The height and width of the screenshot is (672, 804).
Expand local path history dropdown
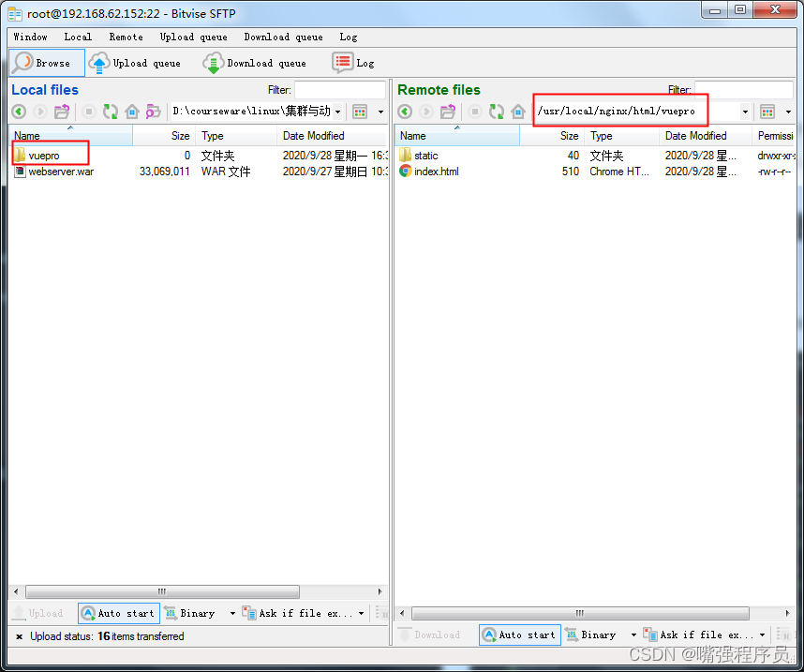coord(337,112)
